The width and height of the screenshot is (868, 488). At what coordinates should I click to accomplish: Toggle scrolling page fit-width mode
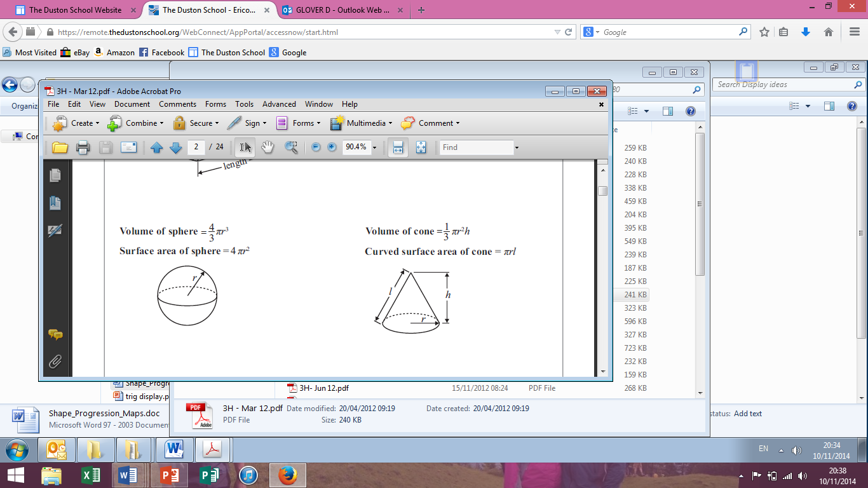click(398, 147)
